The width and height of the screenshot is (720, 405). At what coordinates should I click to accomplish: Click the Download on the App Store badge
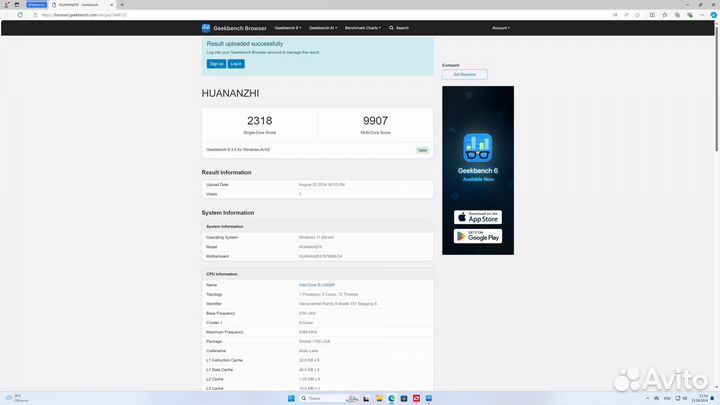click(478, 217)
